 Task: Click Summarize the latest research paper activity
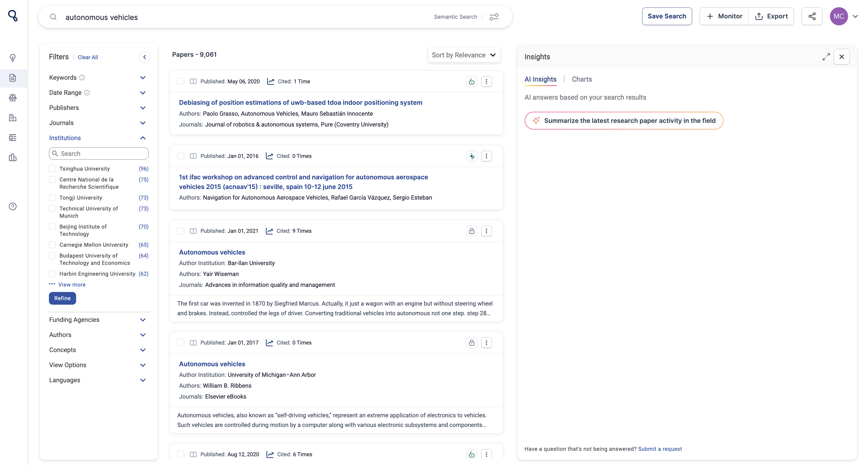(x=624, y=121)
